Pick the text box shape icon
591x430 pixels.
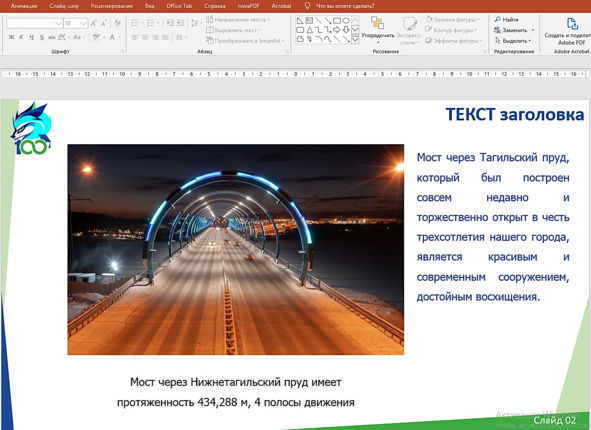point(309,21)
